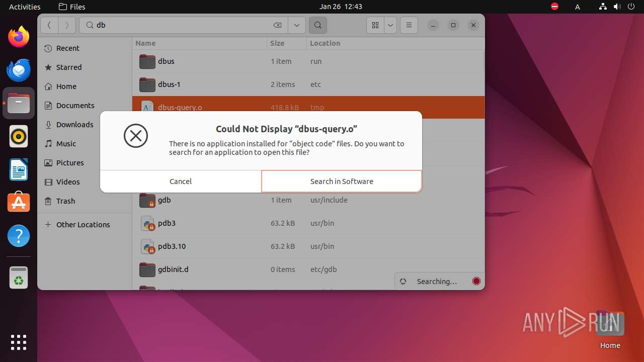
Task: Open Help from the dock
Action: [x=19, y=236]
